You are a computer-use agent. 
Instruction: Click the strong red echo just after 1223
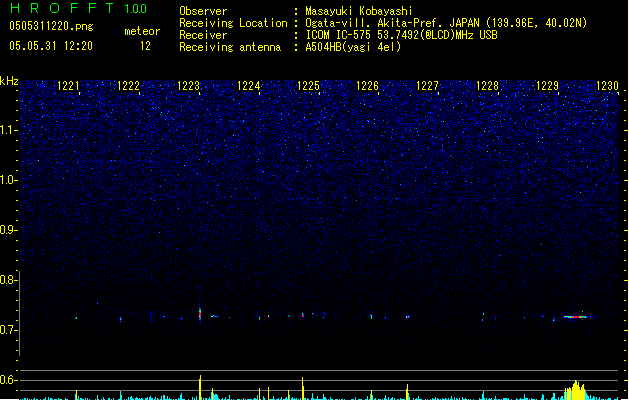200,313
